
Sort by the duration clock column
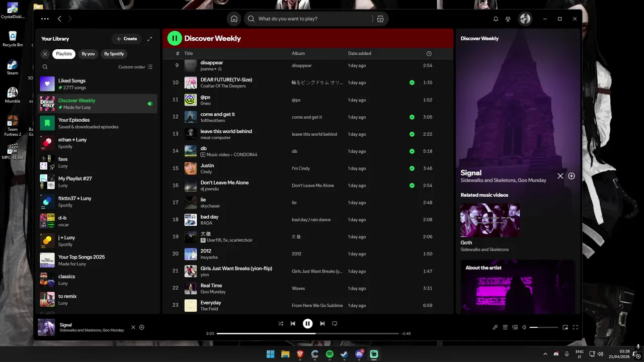(429, 53)
